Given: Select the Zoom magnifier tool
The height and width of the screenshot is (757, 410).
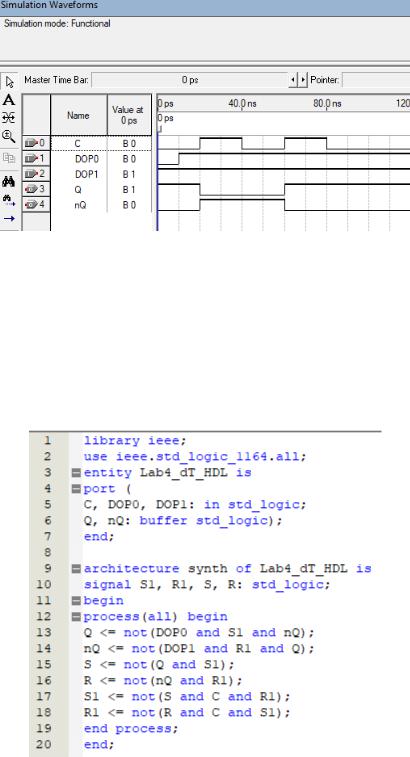Looking at the screenshot, I should pos(9,137).
